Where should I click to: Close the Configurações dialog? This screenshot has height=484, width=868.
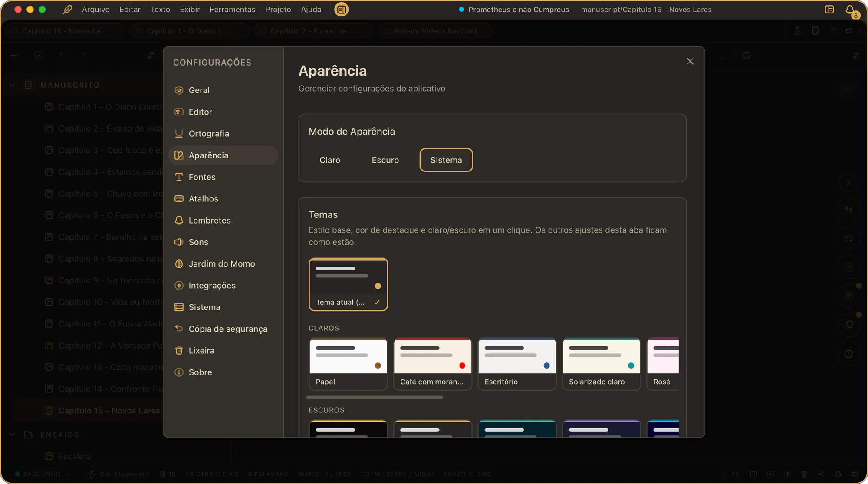click(690, 61)
